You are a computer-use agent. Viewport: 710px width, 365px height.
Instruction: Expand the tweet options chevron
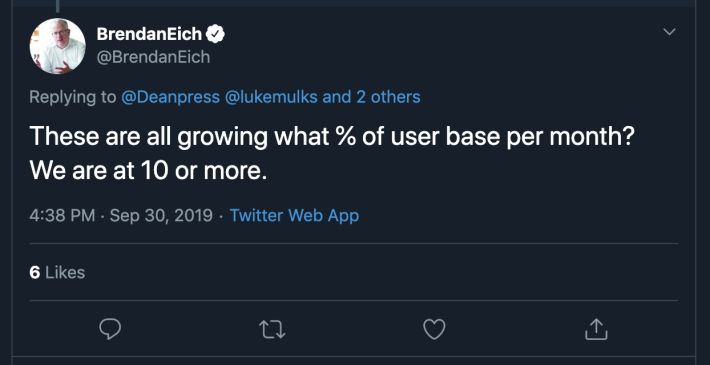[x=669, y=32]
